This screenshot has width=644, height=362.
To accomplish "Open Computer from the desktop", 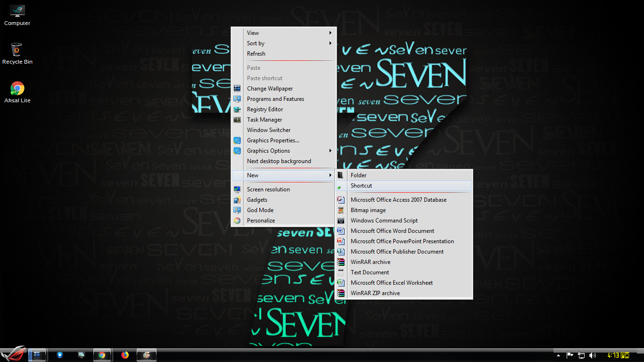I will pyautogui.click(x=17, y=13).
